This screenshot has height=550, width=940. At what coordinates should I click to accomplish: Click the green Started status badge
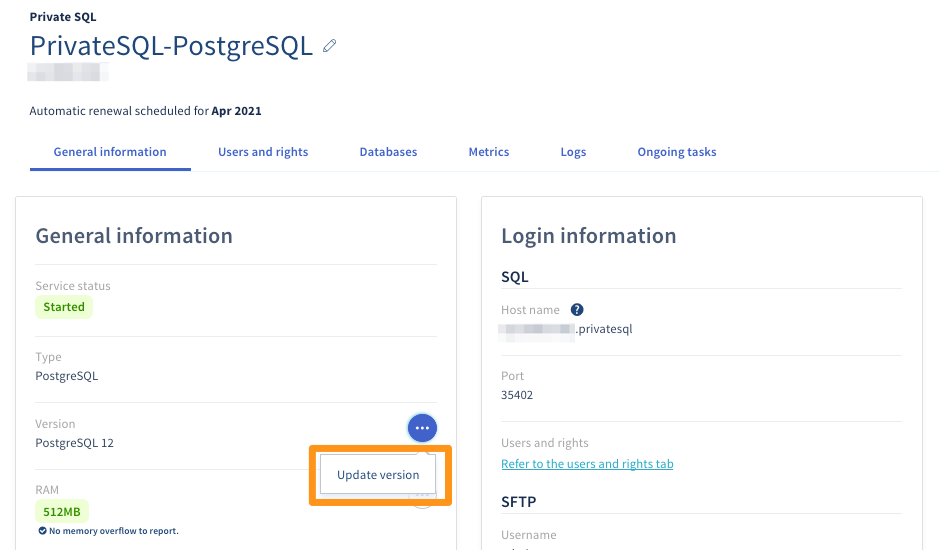[x=64, y=307]
